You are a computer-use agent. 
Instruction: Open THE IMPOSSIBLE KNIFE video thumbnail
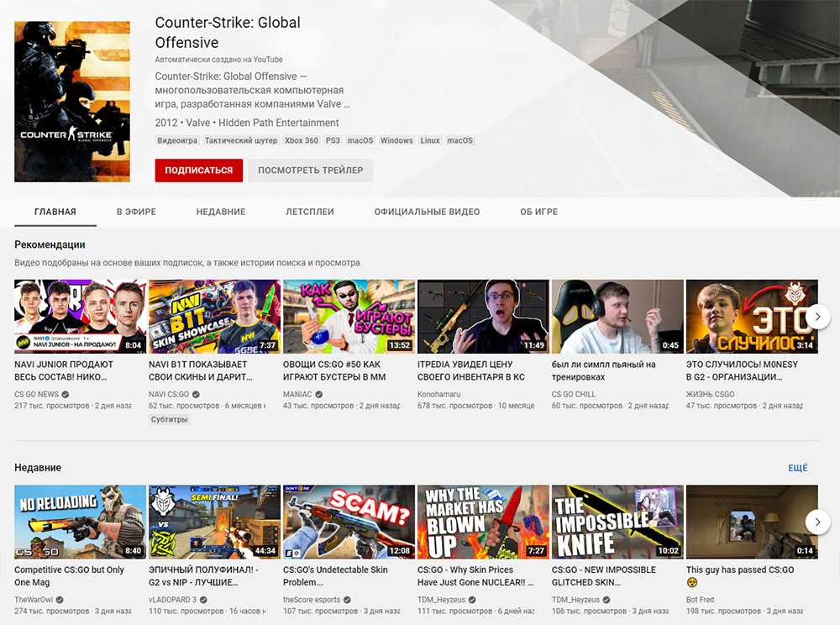pos(617,522)
